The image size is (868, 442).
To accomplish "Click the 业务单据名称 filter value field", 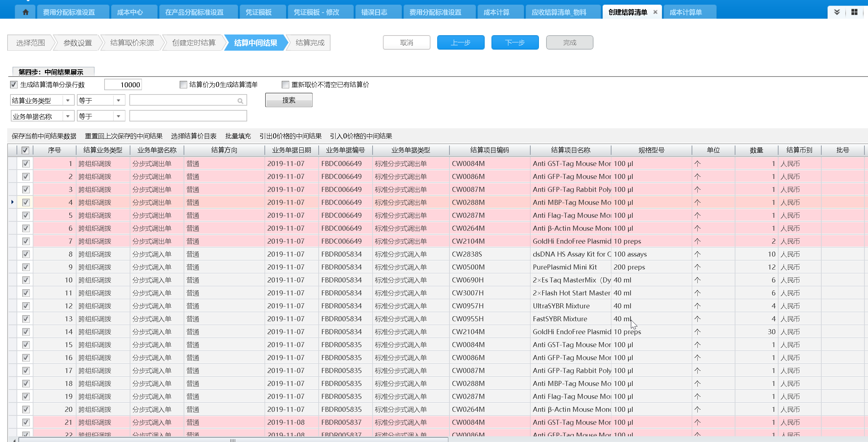I will coord(188,116).
